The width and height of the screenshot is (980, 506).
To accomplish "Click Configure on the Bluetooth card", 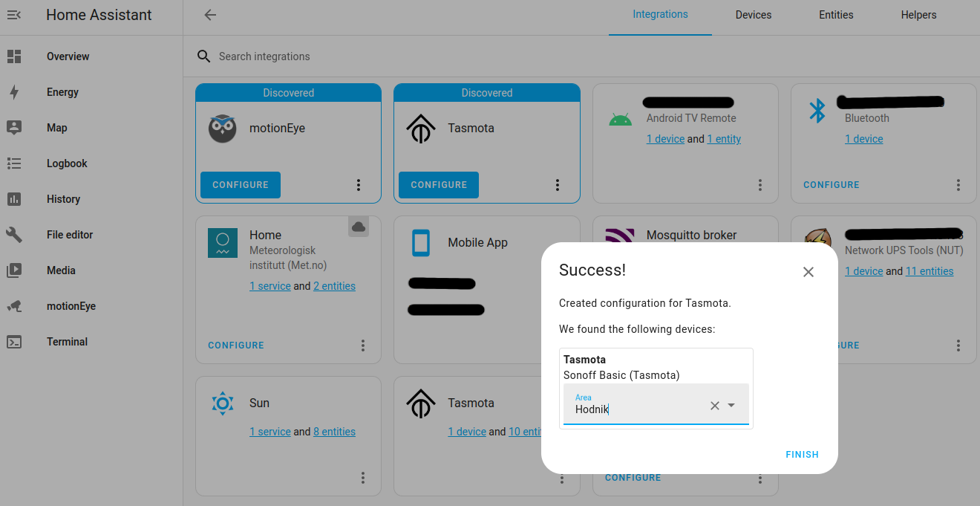I will pyautogui.click(x=832, y=185).
